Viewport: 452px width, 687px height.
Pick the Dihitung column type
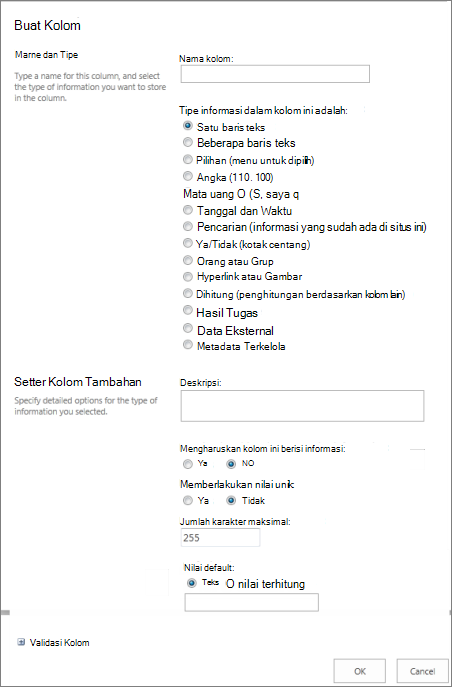pos(187,294)
